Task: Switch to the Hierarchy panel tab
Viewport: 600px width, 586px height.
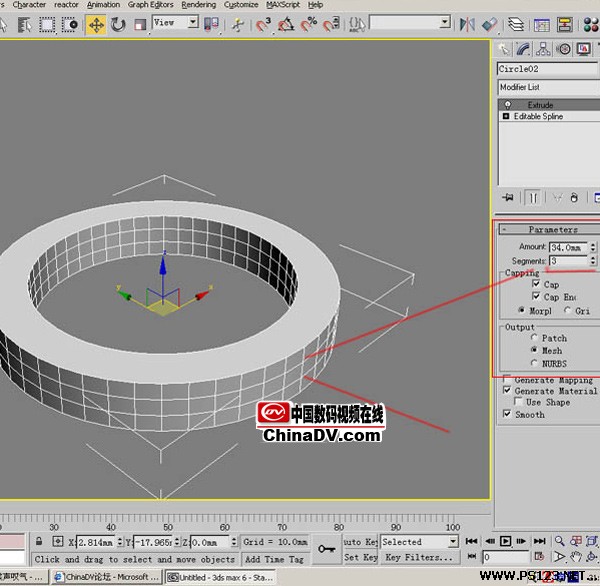Action: pyautogui.click(x=543, y=49)
